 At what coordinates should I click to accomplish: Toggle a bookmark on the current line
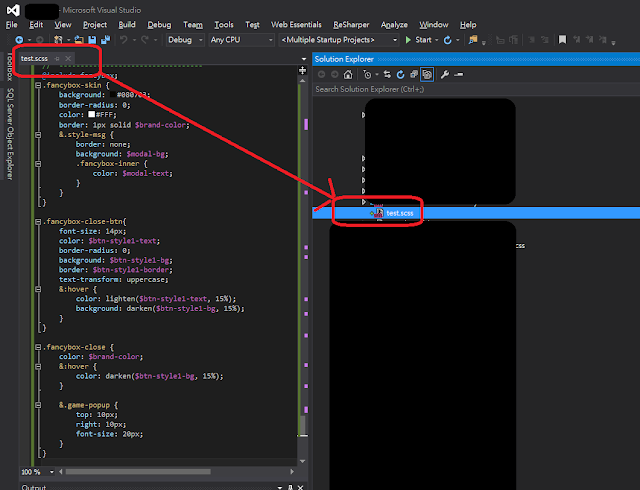pyautogui.click(x=562, y=40)
